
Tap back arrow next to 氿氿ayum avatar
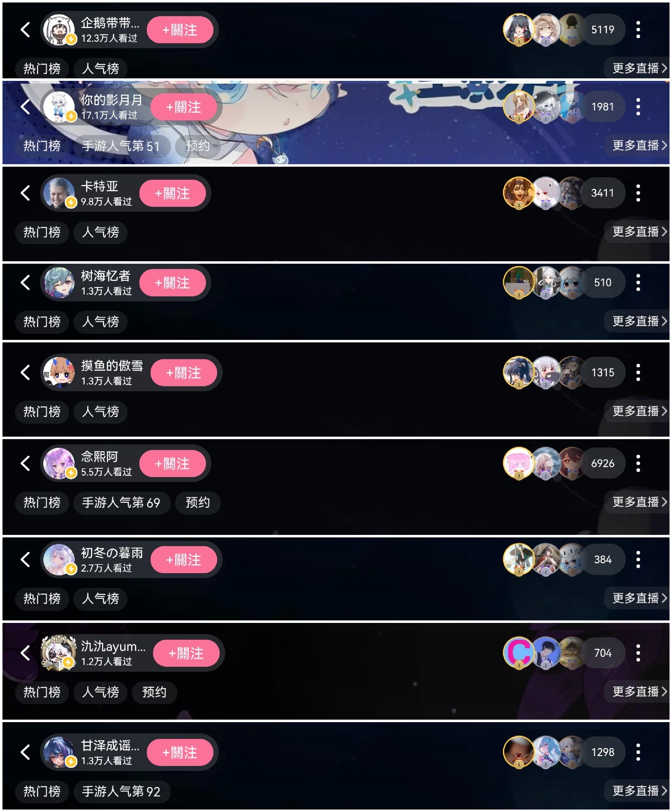click(26, 653)
